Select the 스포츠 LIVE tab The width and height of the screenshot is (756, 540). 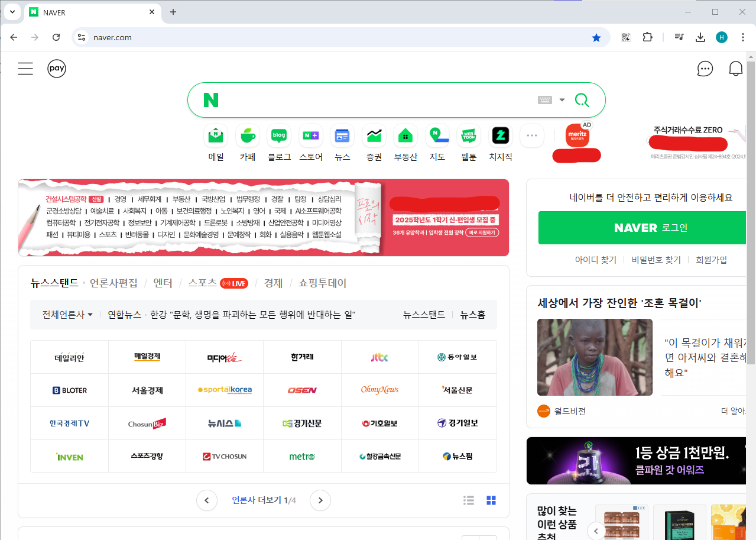pos(218,283)
